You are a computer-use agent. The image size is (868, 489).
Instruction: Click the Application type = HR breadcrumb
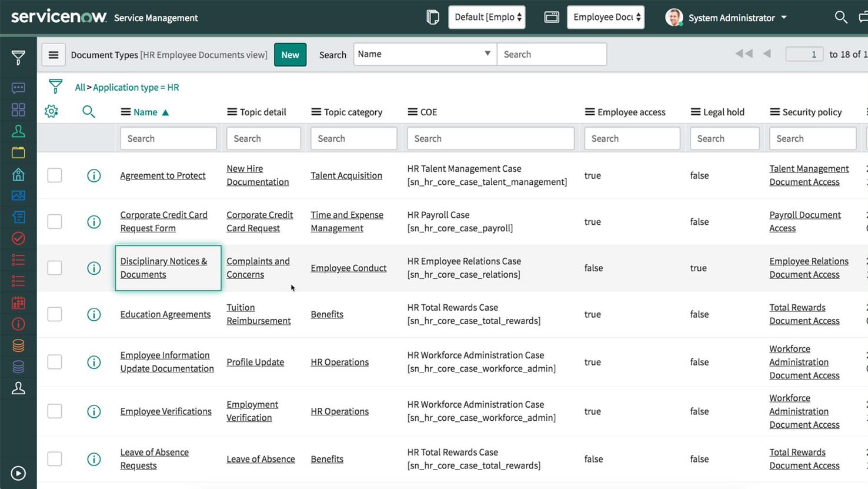click(136, 87)
